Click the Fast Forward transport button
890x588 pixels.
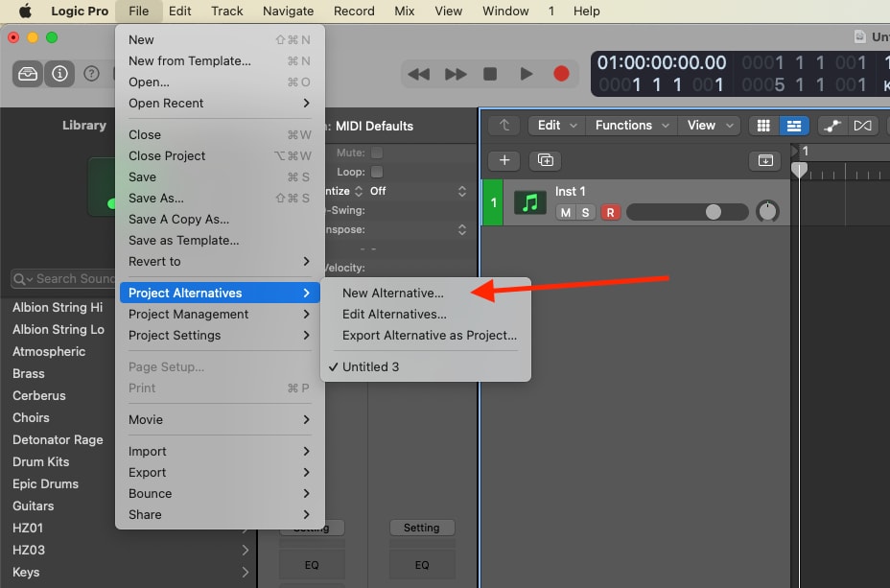(x=456, y=74)
